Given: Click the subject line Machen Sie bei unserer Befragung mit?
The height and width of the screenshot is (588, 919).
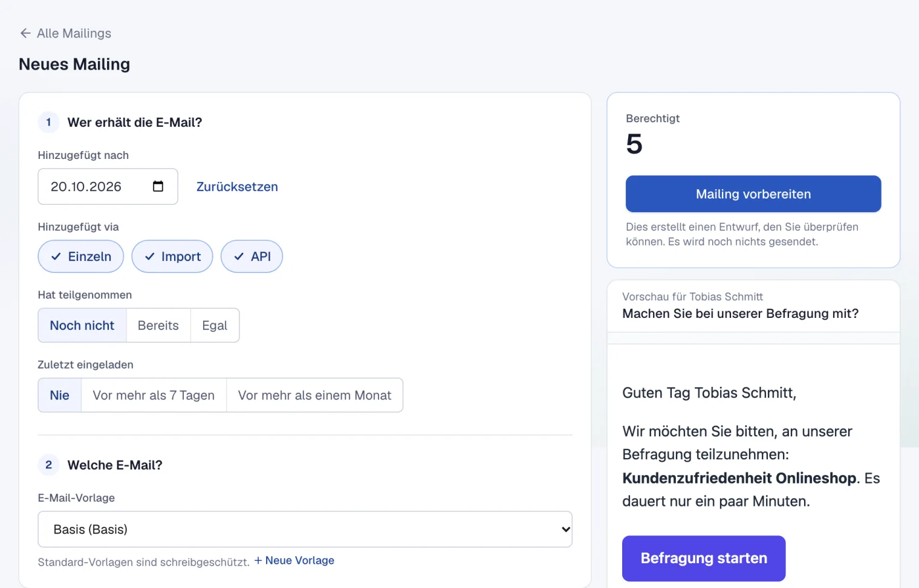Looking at the screenshot, I should pyautogui.click(x=740, y=314).
